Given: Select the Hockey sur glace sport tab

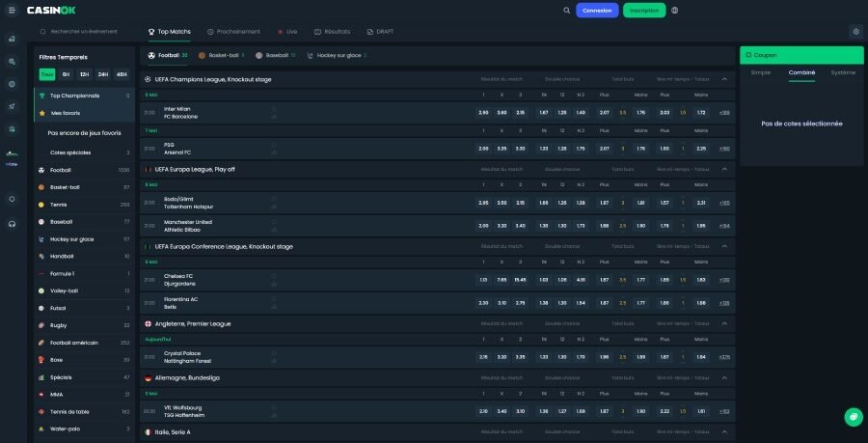Looking at the screenshot, I should tap(337, 55).
